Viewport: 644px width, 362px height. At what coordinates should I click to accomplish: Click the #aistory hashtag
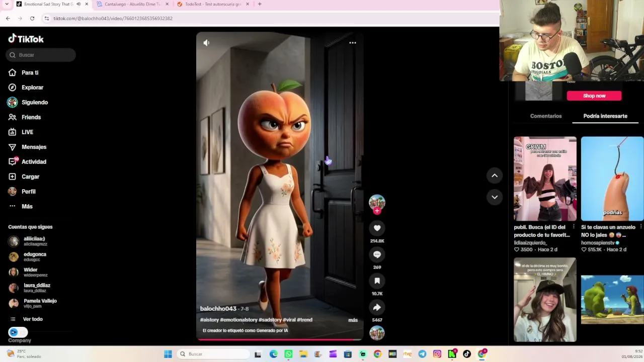point(209,320)
